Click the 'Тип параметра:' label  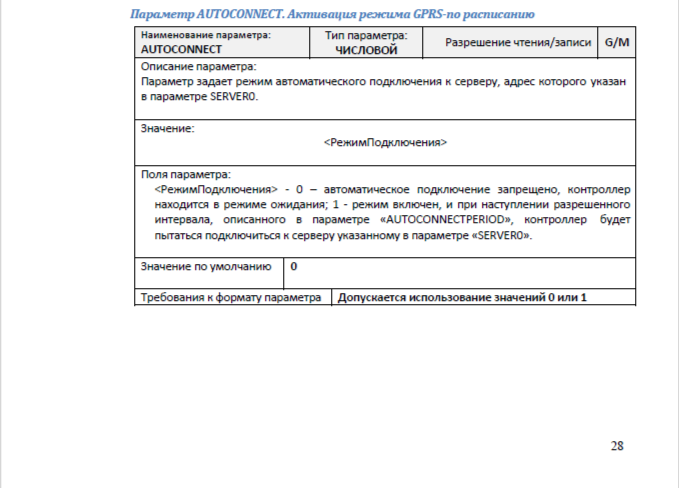click(x=366, y=35)
